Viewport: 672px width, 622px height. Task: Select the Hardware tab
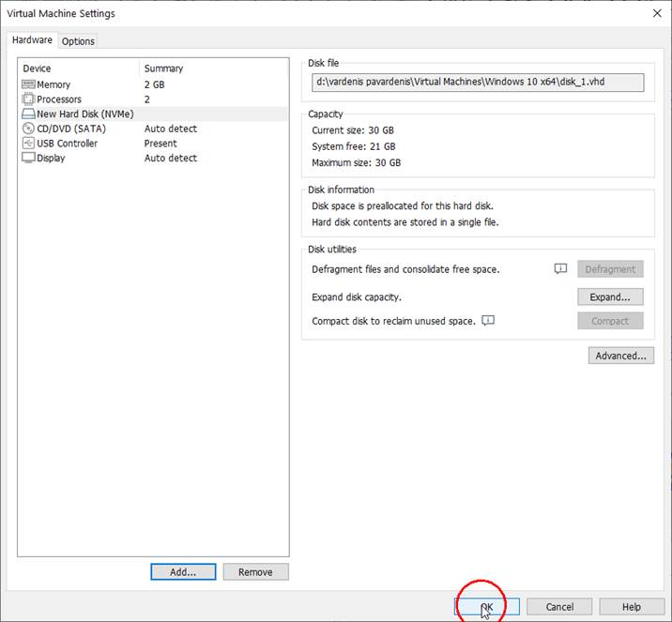point(32,40)
